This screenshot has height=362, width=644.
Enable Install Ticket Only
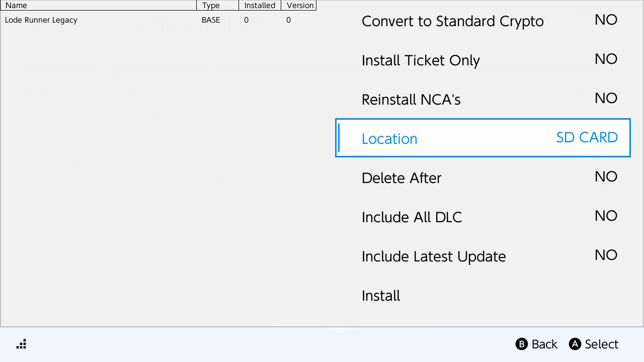pos(482,60)
